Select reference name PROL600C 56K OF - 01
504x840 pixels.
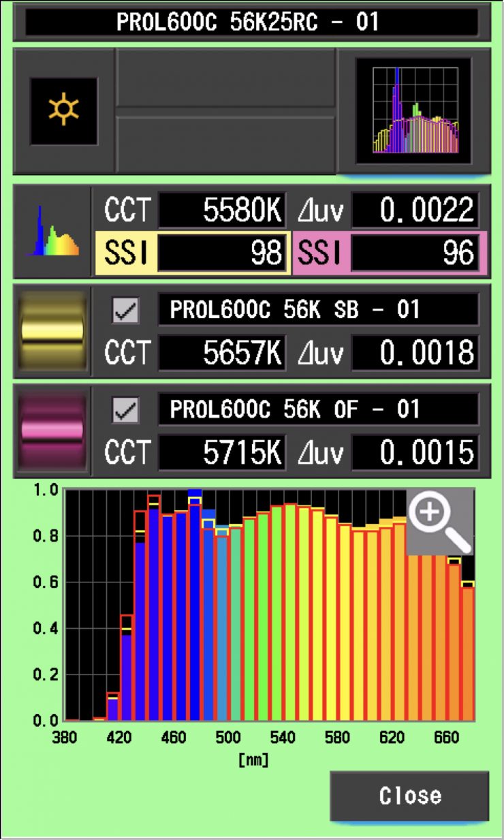[x=318, y=409]
